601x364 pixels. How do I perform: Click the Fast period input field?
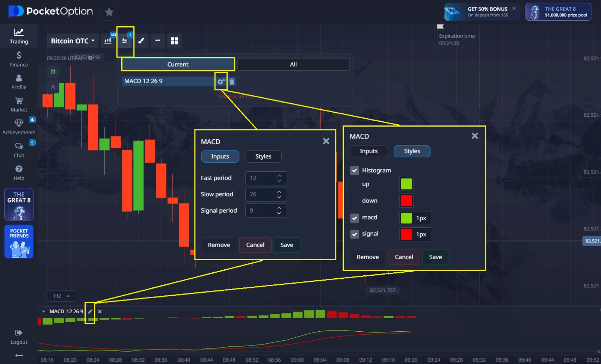266,178
